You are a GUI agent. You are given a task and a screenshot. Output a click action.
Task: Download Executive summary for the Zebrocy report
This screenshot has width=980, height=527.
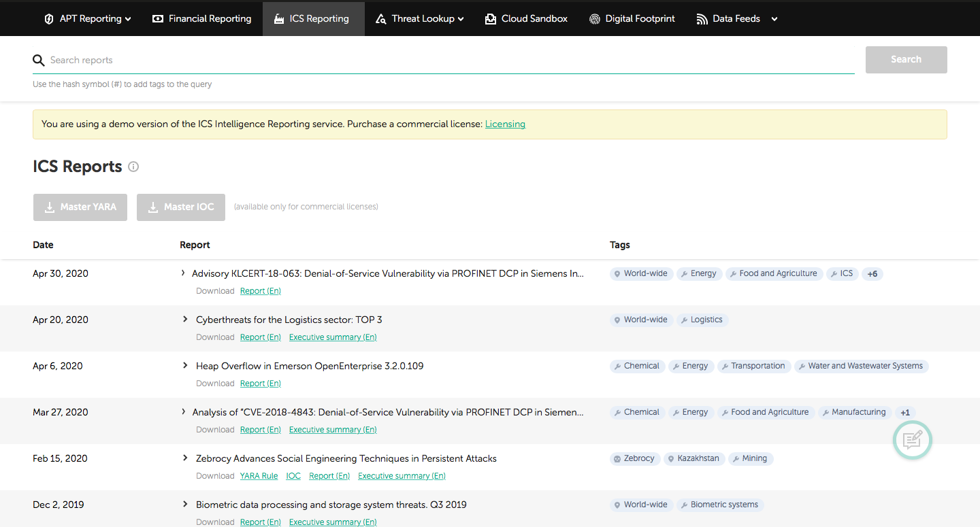pos(402,476)
